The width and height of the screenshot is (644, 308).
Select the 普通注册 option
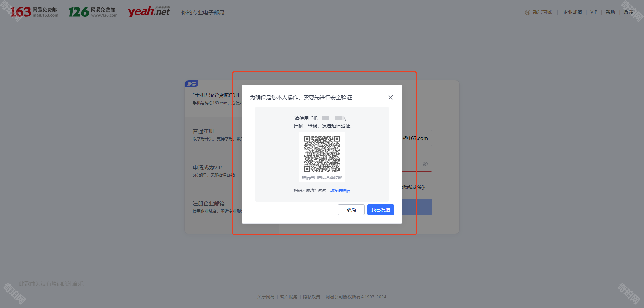click(203, 131)
